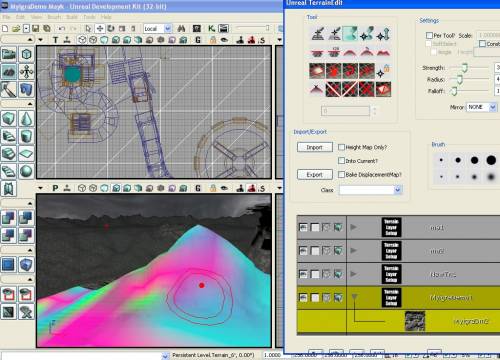Click the save disk icon
Image resolution: width=500 pixels, height=360 pixels.
(x=36, y=29)
